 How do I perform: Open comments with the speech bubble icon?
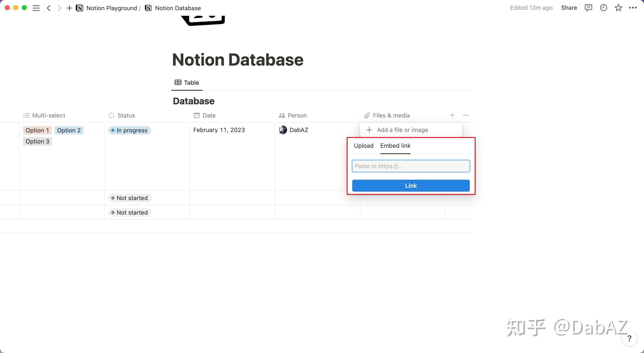[588, 8]
